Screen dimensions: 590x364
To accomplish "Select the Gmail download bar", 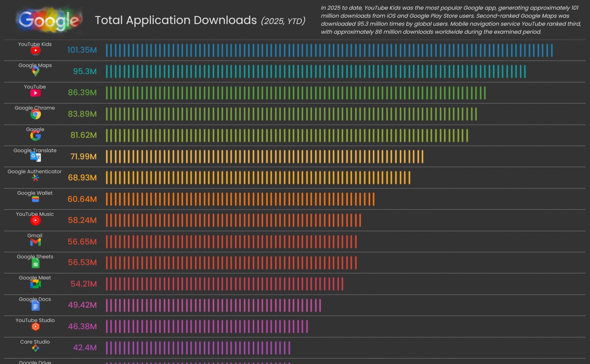I will pos(231,242).
